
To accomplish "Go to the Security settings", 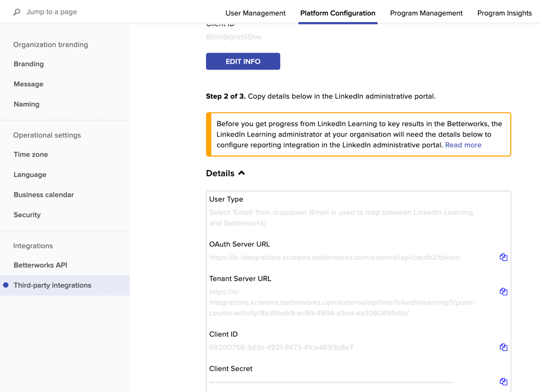I will [x=27, y=215].
